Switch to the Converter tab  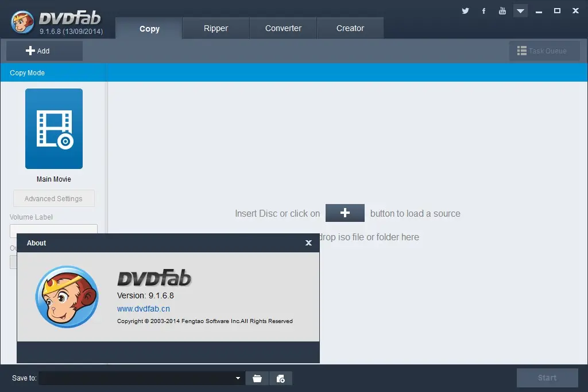pos(283,28)
